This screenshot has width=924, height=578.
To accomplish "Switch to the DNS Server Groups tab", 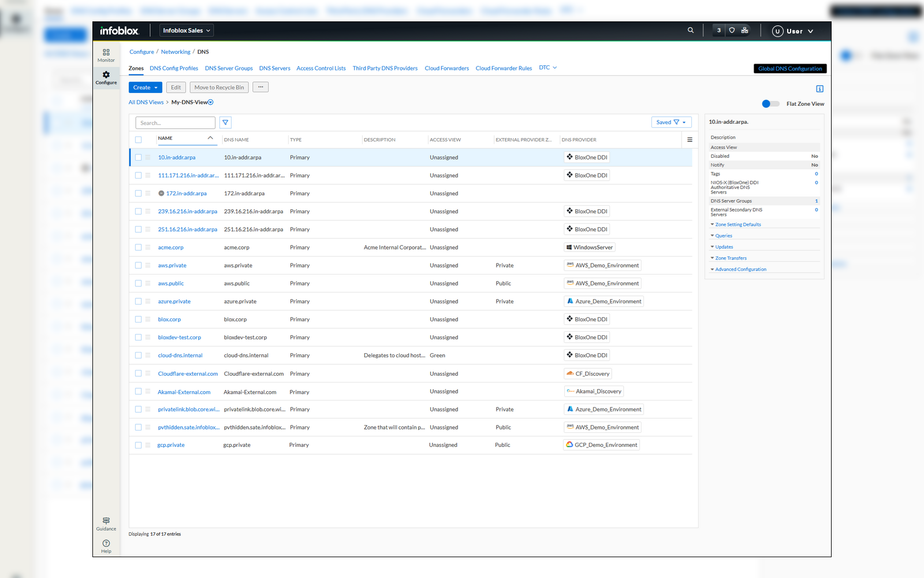I will click(229, 68).
